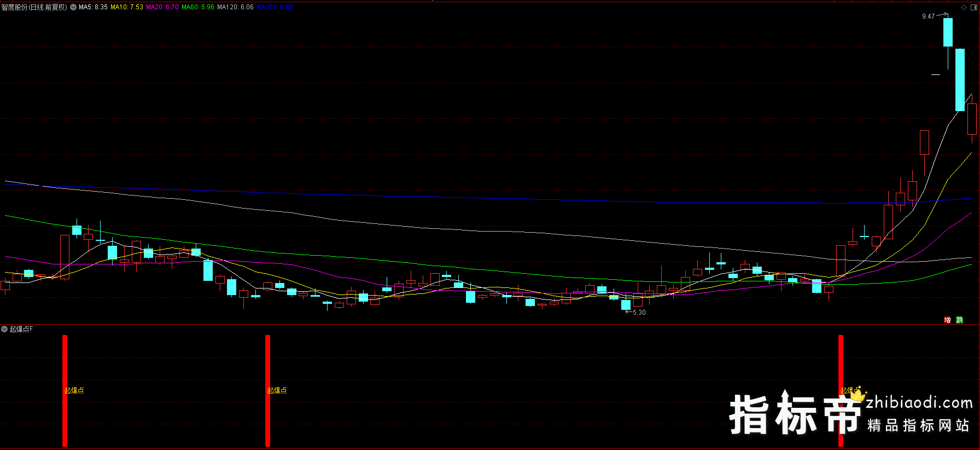
Task: Click the 5.30 low price arrow label
Action: pos(638,313)
